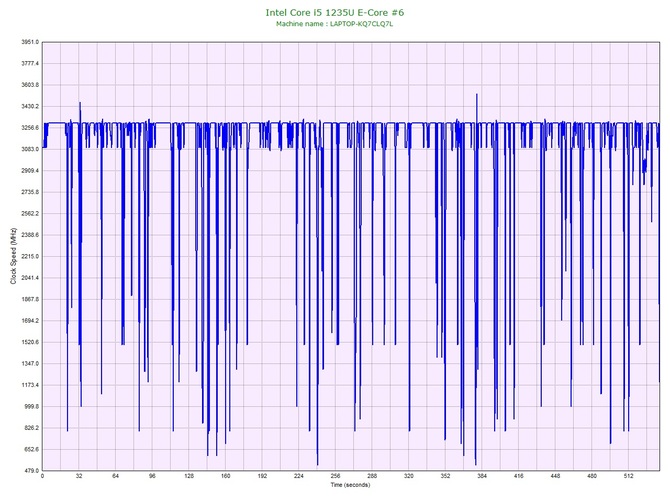Click the 96 tick on the time axis
The height and width of the screenshot is (502, 670).
coord(153,476)
